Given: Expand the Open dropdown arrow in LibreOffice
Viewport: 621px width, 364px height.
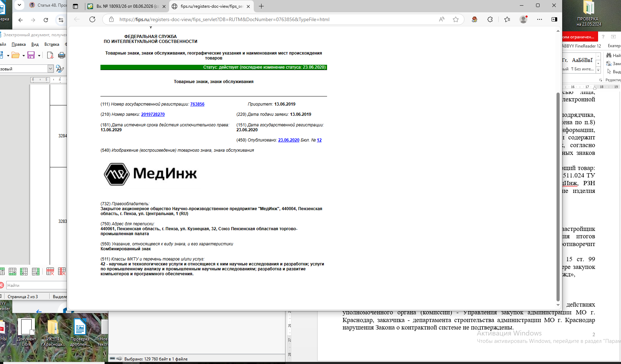Looking at the screenshot, I should point(24,56).
